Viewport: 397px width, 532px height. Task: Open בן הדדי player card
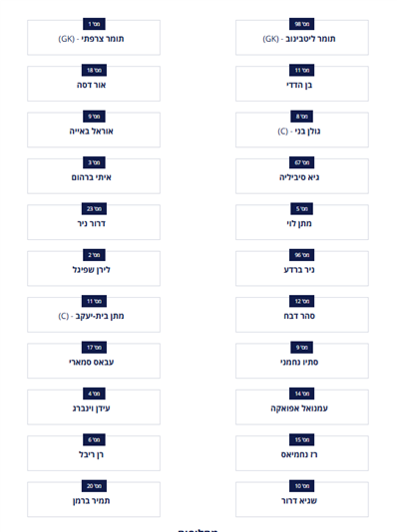(302, 84)
